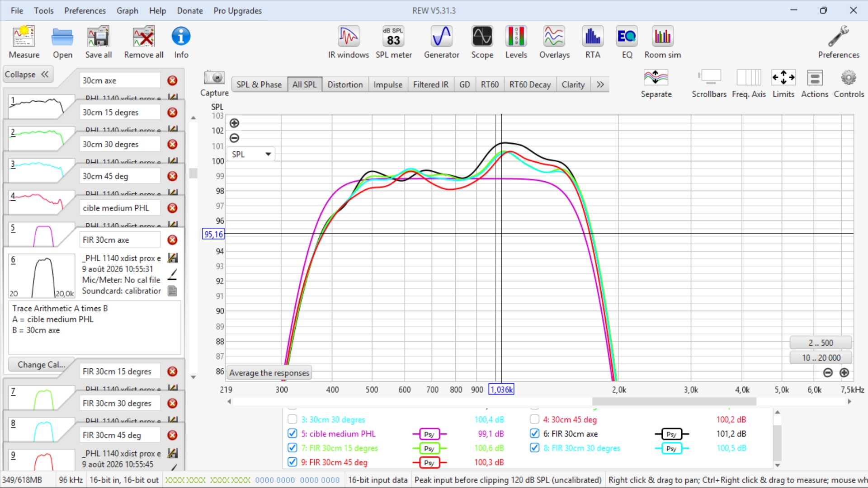Open the Room sim tool
The width and height of the screenshot is (868, 488).
click(x=663, y=42)
